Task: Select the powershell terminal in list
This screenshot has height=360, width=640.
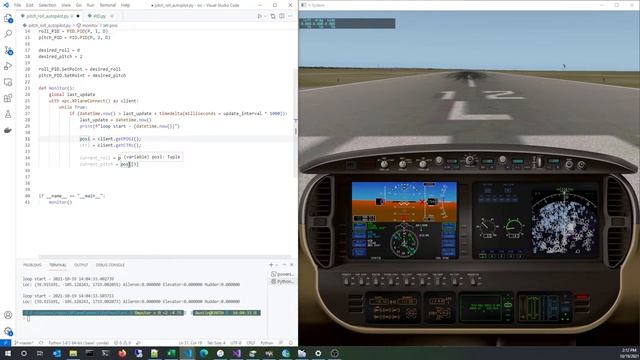Action: click(x=282, y=274)
